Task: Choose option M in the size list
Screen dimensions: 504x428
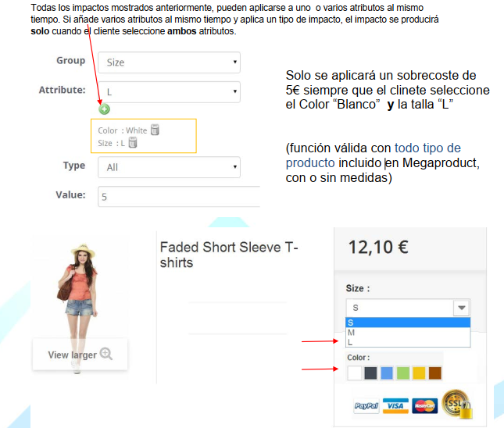Action: click(x=408, y=333)
